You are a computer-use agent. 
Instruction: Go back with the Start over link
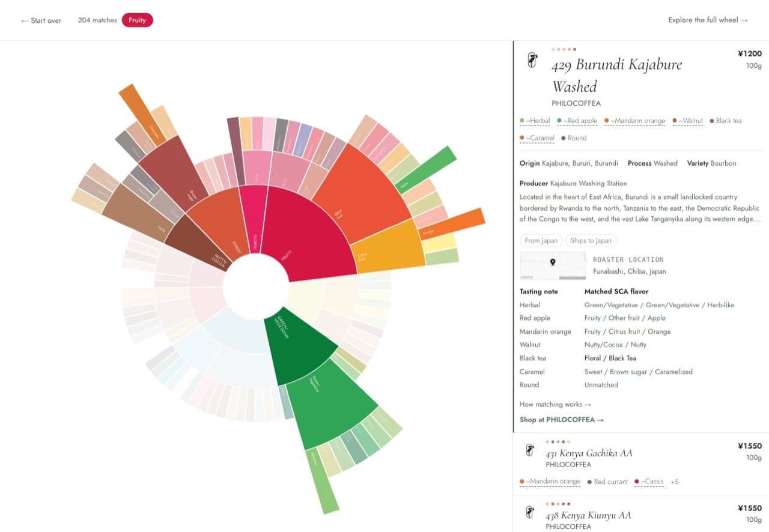coord(41,20)
